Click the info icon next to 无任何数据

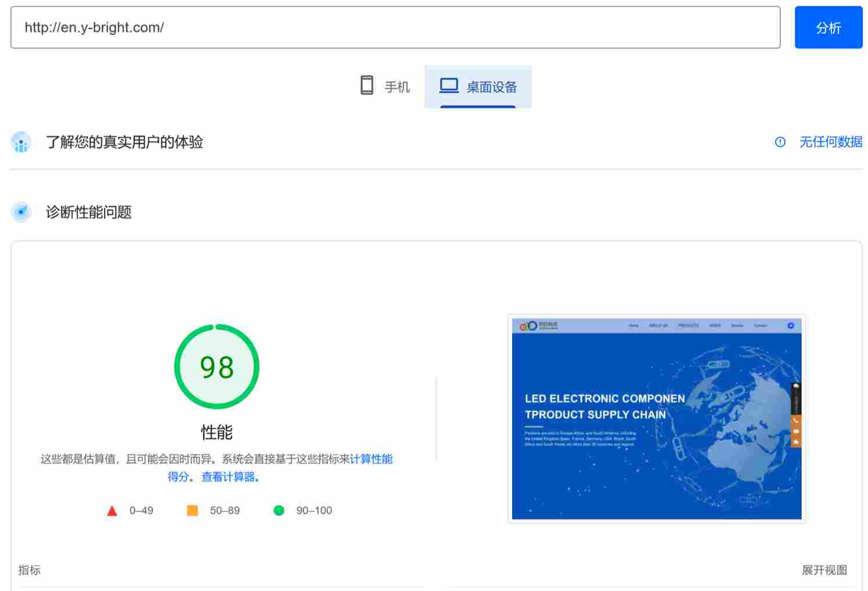pyautogui.click(x=780, y=142)
